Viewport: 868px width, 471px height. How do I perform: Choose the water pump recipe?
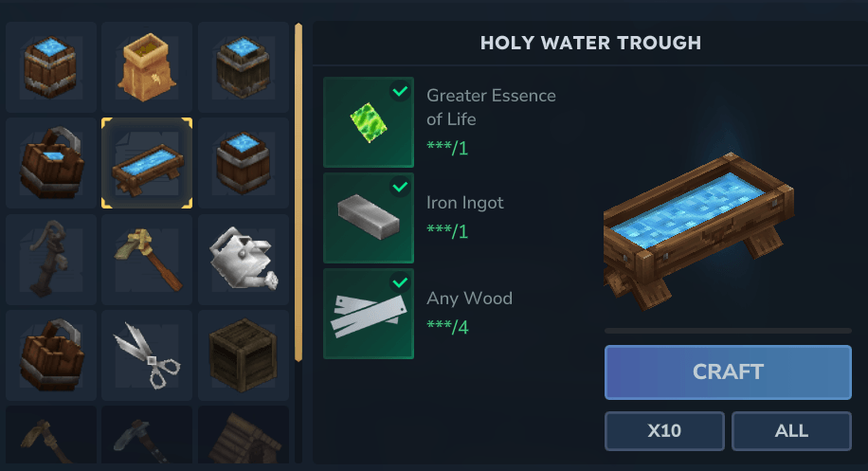51,260
